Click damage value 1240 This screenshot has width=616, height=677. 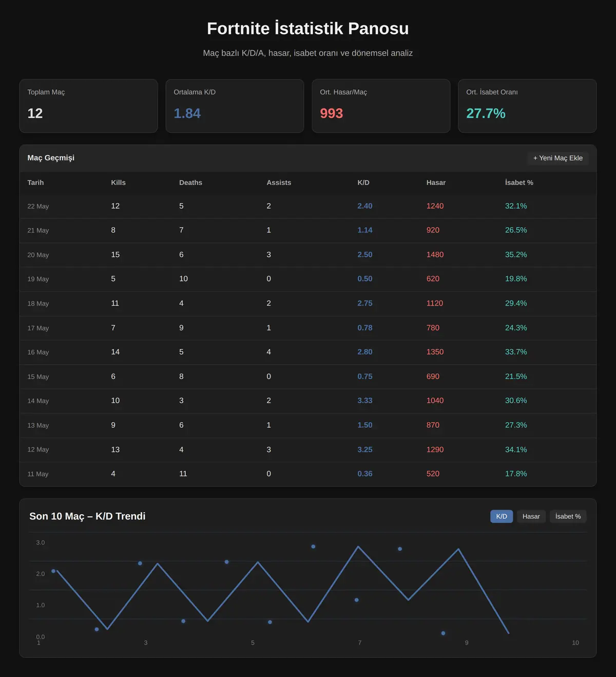pyautogui.click(x=435, y=206)
